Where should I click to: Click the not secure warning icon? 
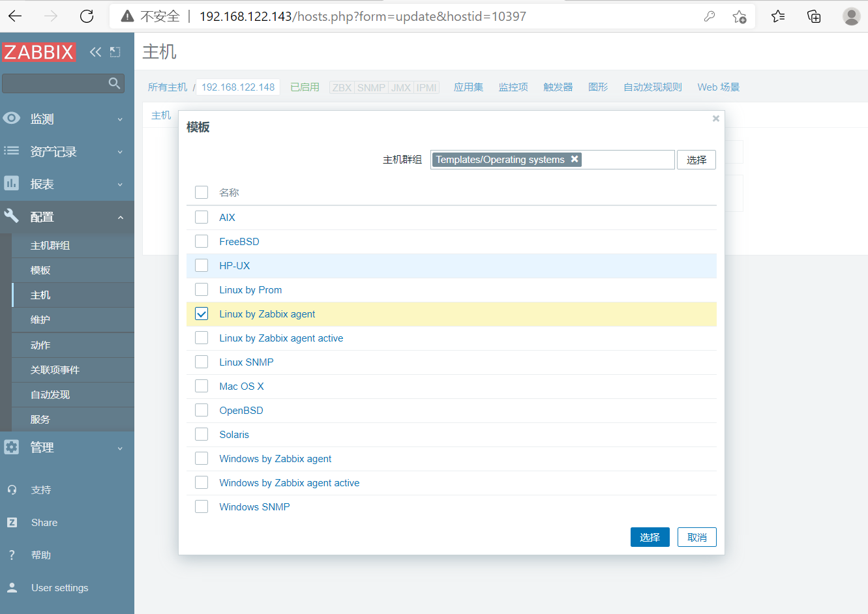click(x=128, y=16)
